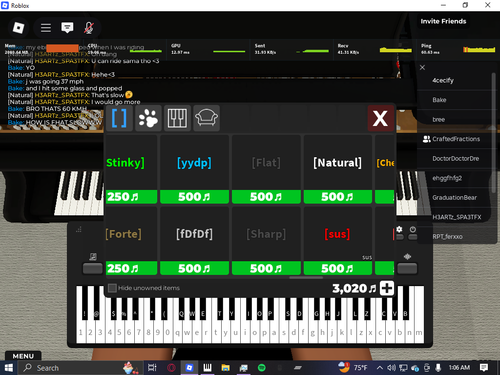Unmute the microphone icon

pos(88,28)
